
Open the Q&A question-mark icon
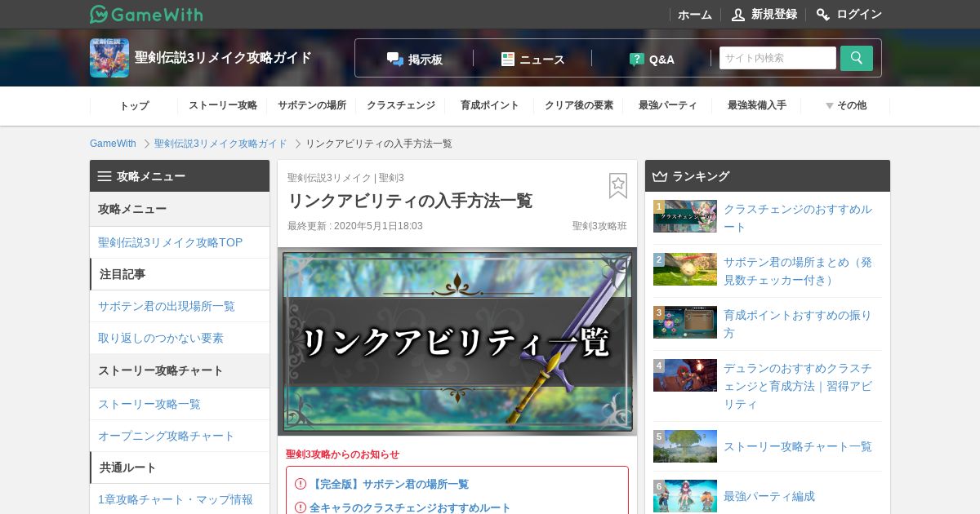point(637,59)
